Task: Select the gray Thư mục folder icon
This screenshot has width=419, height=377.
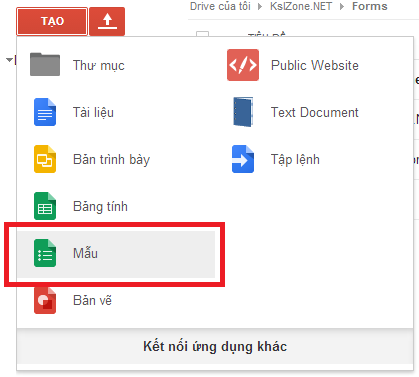Action: 45,65
